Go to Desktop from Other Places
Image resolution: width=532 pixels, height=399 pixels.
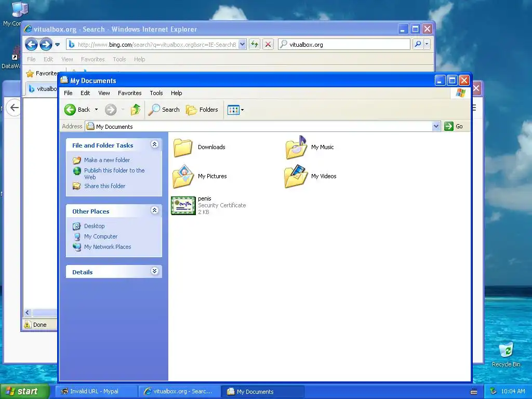tap(95, 226)
